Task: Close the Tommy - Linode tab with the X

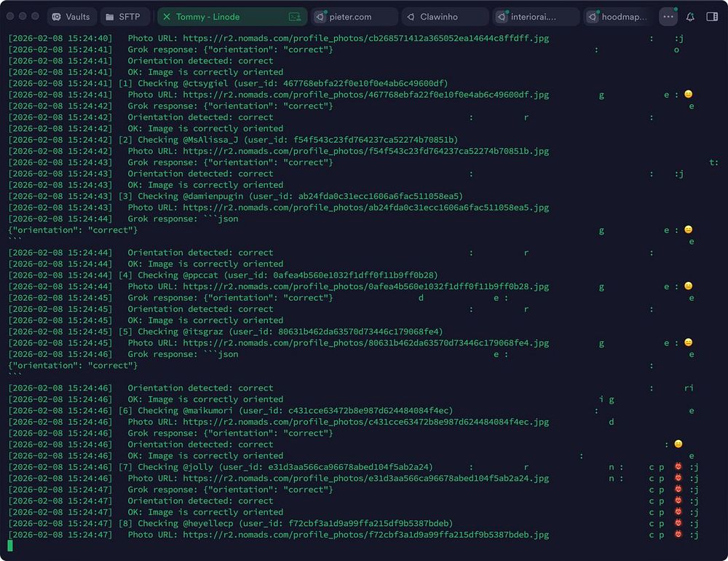Action: point(167,17)
